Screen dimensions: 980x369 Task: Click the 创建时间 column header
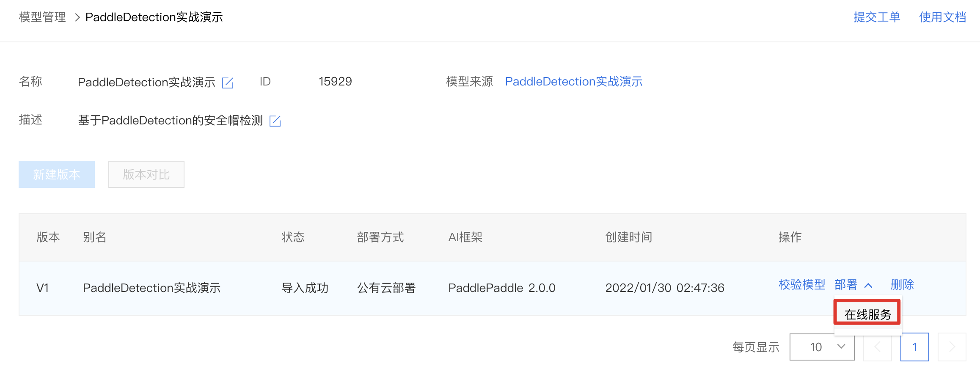pos(629,237)
